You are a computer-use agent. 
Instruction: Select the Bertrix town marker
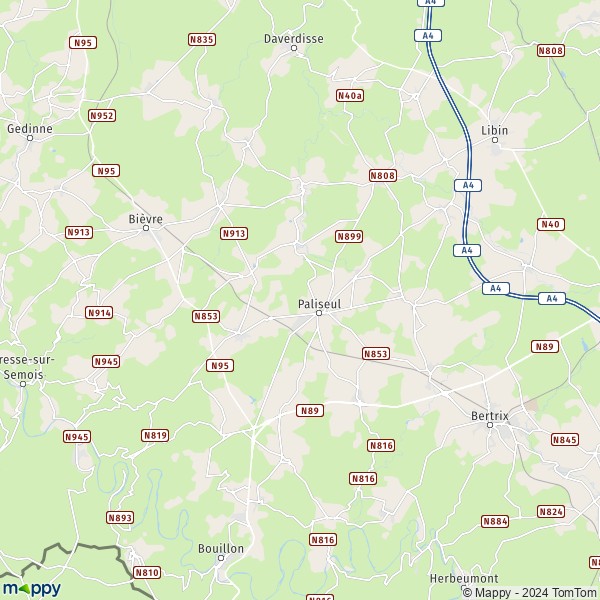pyautogui.click(x=490, y=425)
